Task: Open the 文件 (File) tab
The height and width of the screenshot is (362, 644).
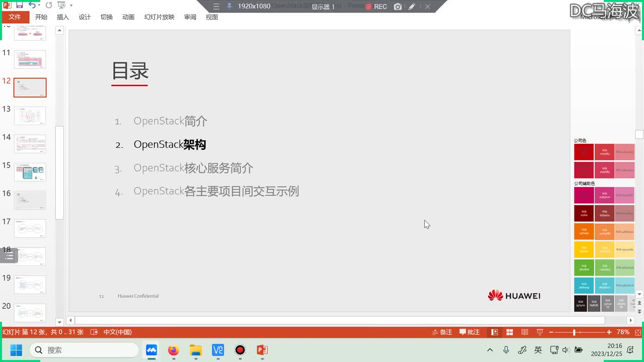Action: [15, 17]
